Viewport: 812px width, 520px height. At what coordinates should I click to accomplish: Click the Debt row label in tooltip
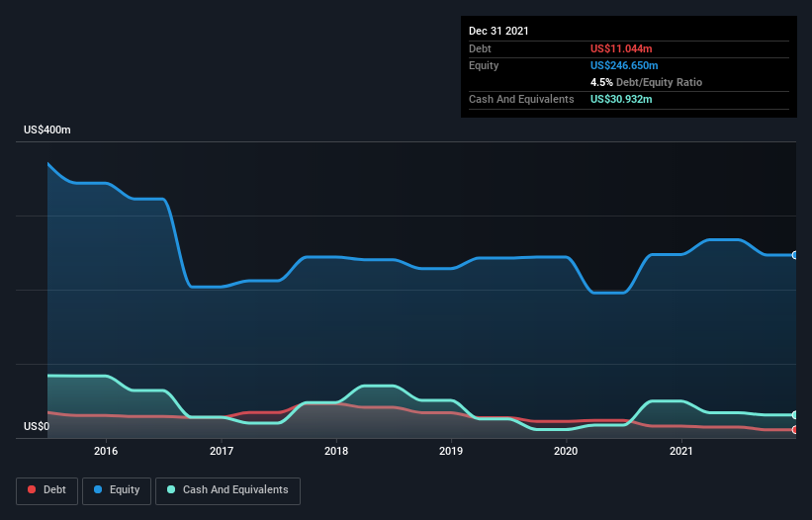(480, 48)
